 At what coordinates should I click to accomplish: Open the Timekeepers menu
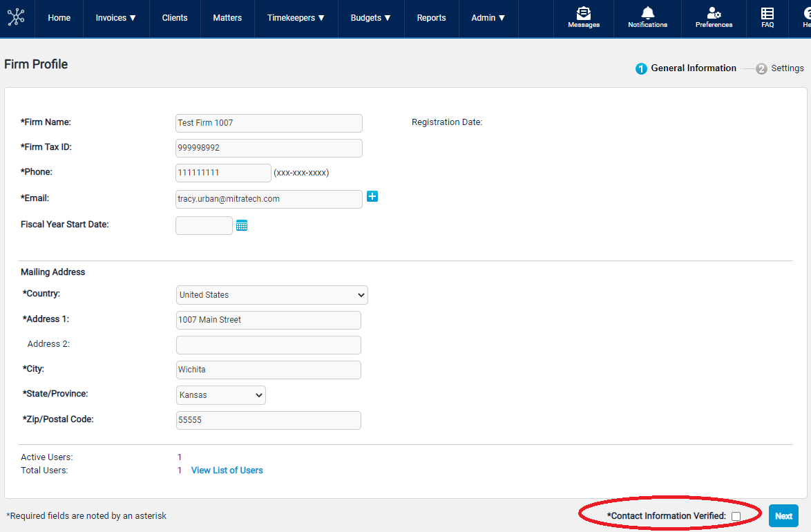(296, 18)
